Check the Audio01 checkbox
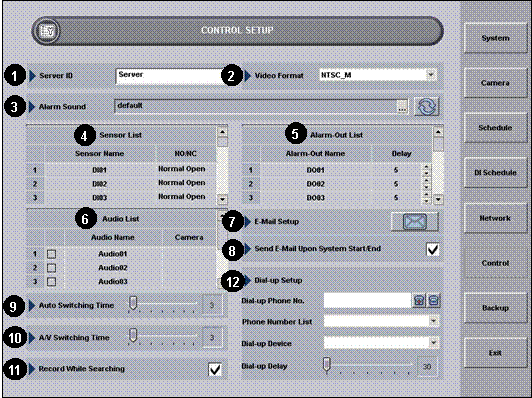This screenshot has width=532, height=398. (52, 254)
